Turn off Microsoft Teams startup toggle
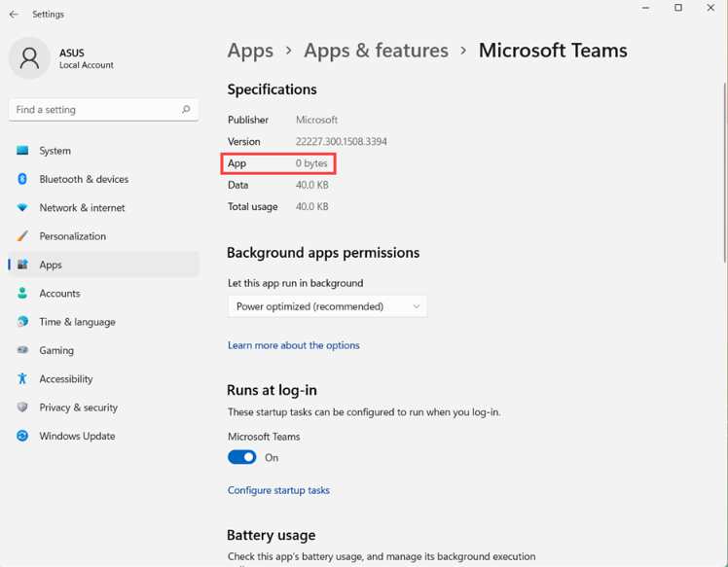Screen dimensions: 728x567 242,457
